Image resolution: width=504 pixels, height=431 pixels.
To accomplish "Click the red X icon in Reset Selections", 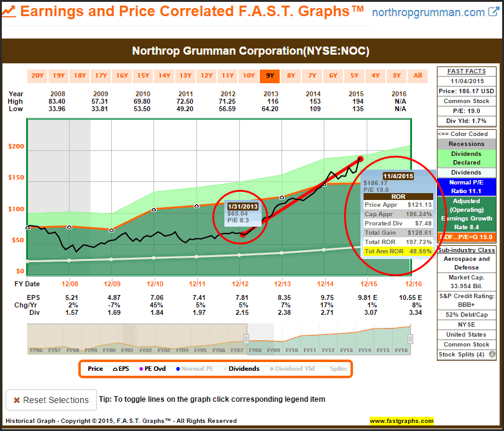I will click(17, 400).
